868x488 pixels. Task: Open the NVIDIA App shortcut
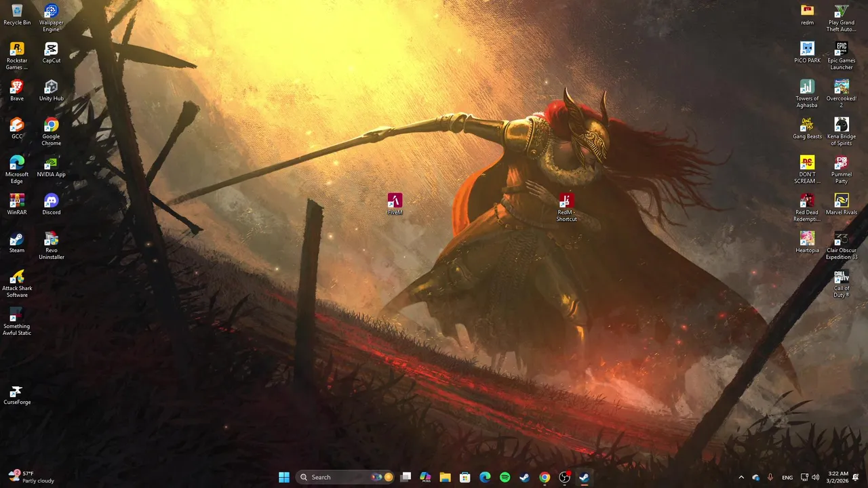point(52,167)
